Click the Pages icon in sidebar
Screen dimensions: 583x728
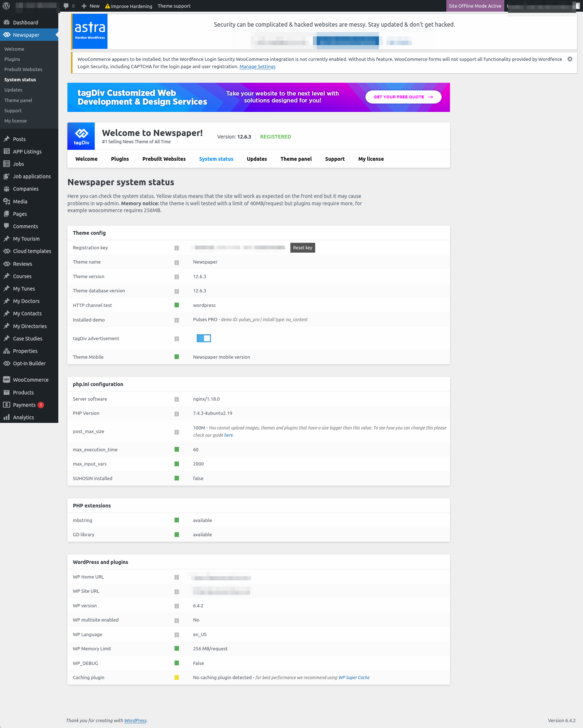coord(7,214)
